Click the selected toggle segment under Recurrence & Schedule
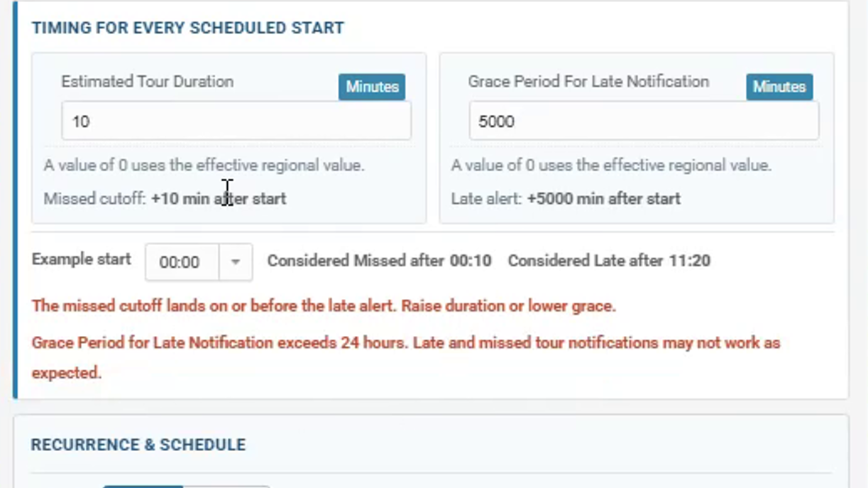 point(143,487)
